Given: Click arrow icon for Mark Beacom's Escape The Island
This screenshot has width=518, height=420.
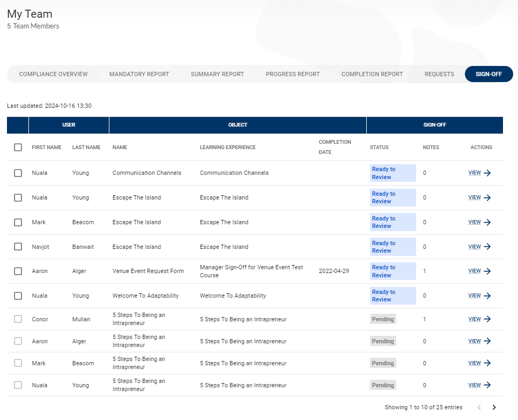Looking at the screenshot, I should [487, 222].
